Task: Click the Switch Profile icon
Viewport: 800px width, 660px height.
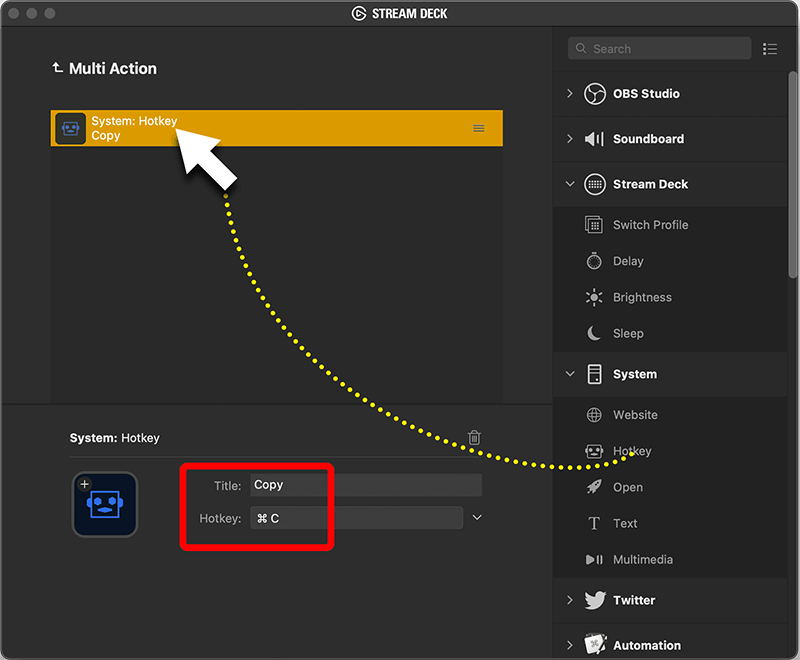Action: (x=594, y=225)
